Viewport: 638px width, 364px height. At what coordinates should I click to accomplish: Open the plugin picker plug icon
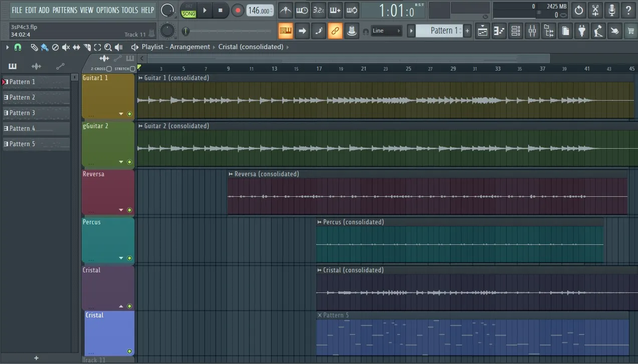(581, 31)
